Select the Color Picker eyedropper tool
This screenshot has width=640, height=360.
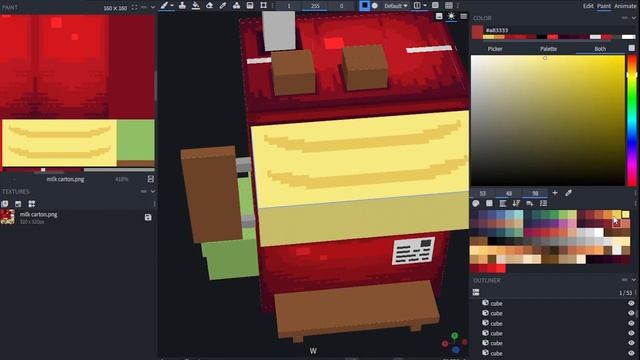point(223,5)
